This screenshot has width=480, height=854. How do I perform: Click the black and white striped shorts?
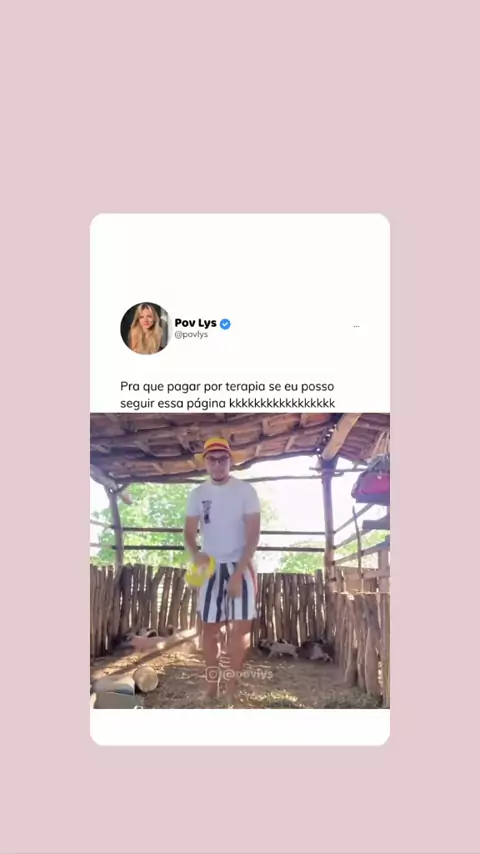click(227, 593)
